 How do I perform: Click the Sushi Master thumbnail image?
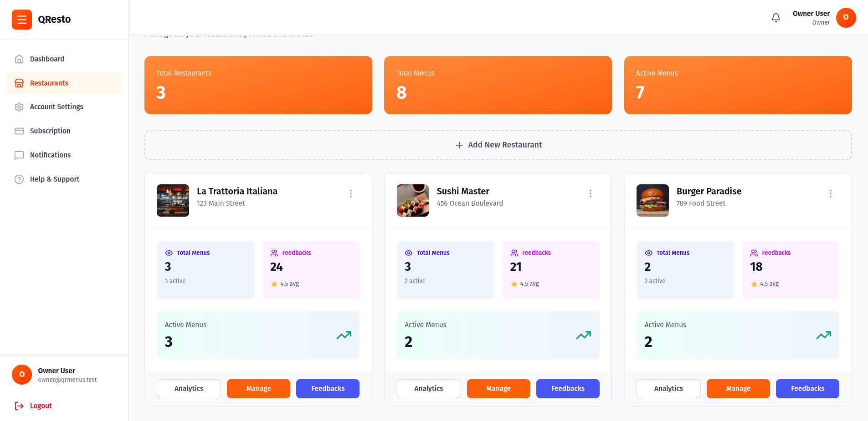pyautogui.click(x=413, y=200)
